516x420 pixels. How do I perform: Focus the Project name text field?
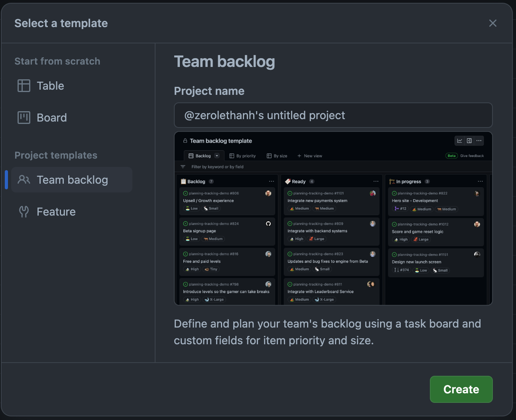333,116
